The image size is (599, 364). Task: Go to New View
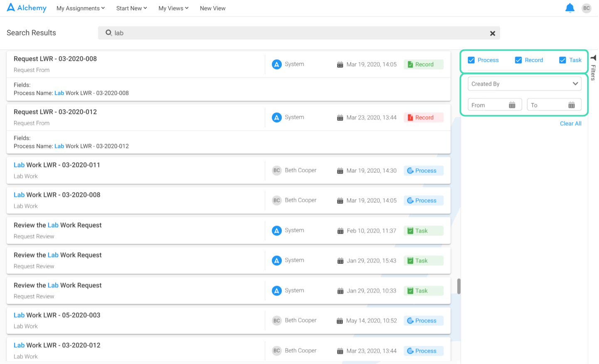[x=212, y=8]
